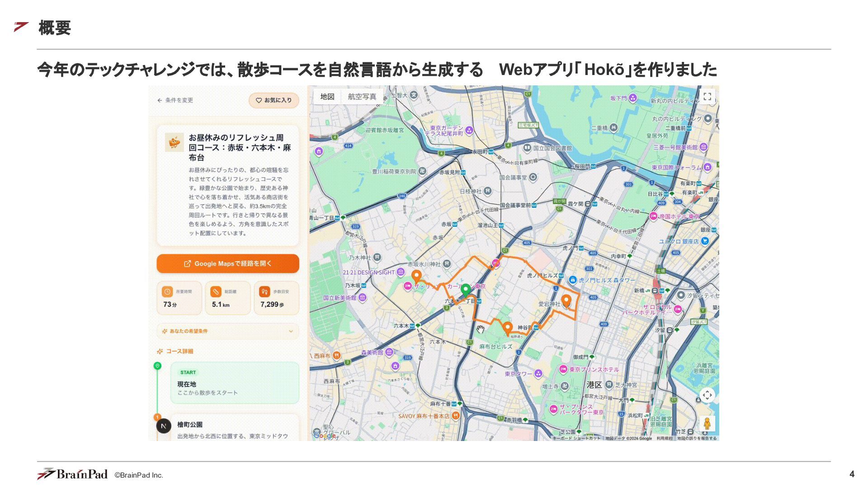
Task: Click the orange marker above 麻布台ヒルズ
Action: (508, 328)
